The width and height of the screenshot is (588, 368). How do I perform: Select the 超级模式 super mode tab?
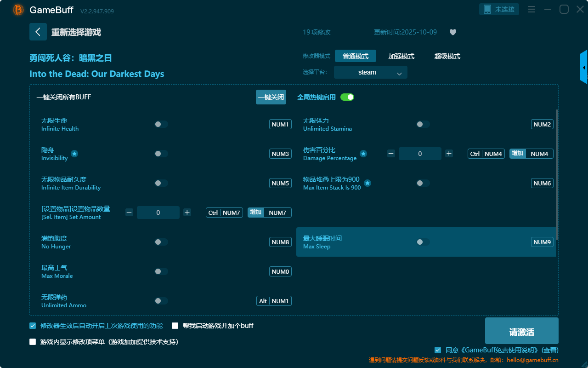pyautogui.click(x=447, y=56)
